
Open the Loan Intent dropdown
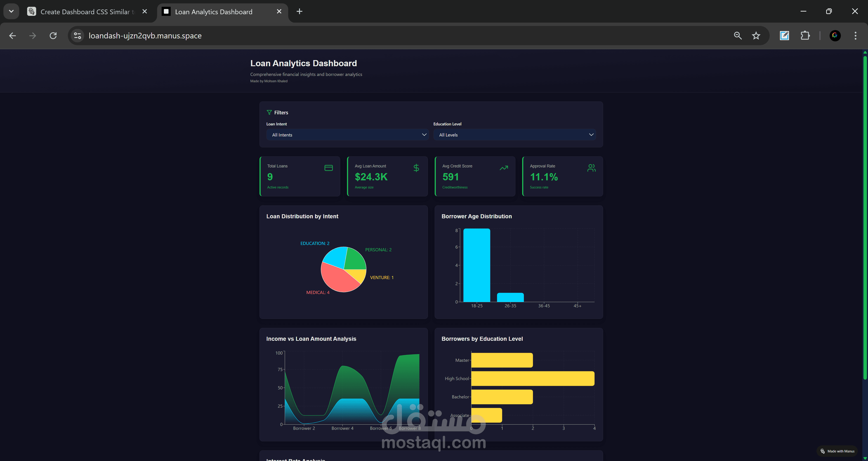347,135
